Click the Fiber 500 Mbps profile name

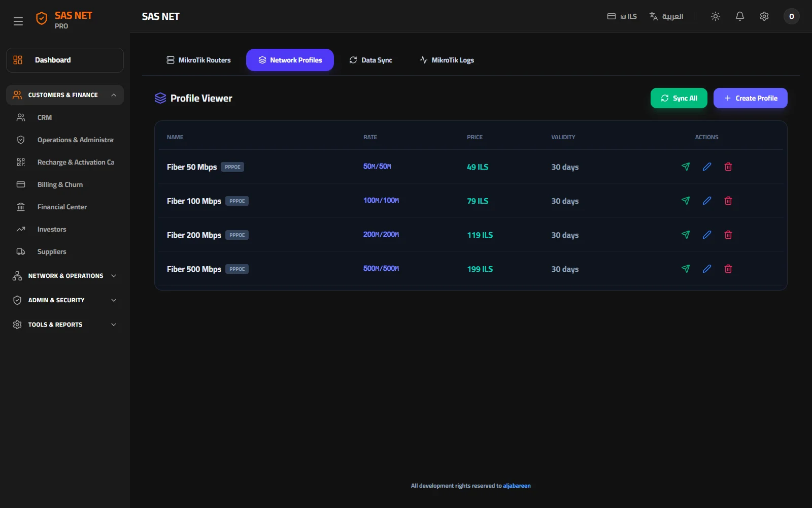[x=194, y=269]
